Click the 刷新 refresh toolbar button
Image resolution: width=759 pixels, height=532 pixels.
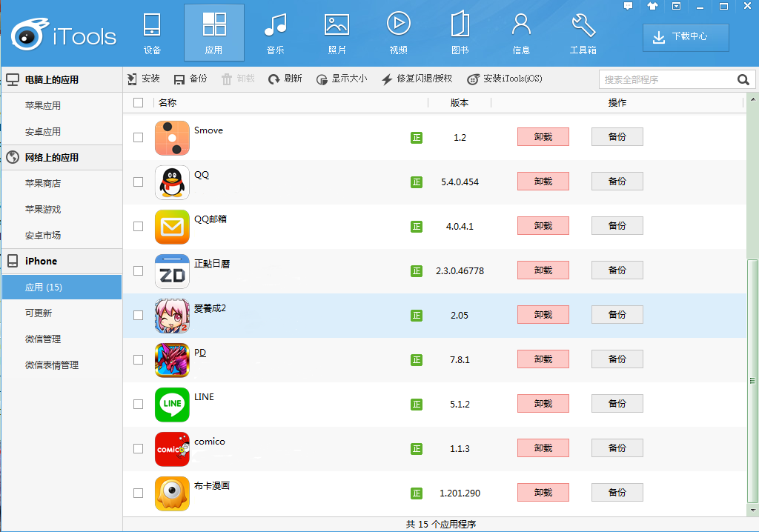[285, 79]
